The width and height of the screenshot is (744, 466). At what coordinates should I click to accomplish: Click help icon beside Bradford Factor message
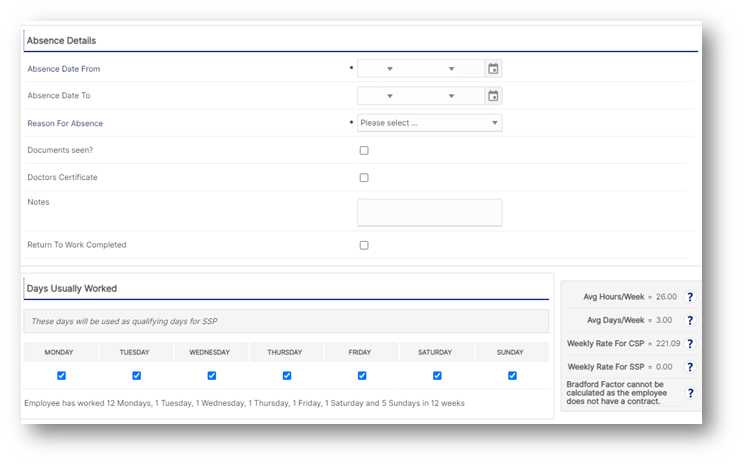click(689, 394)
